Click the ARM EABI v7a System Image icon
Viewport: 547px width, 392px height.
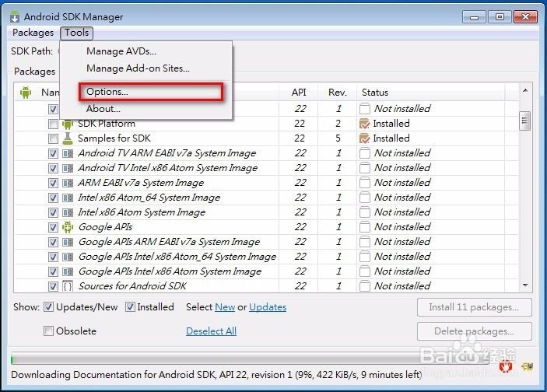point(68,183)
